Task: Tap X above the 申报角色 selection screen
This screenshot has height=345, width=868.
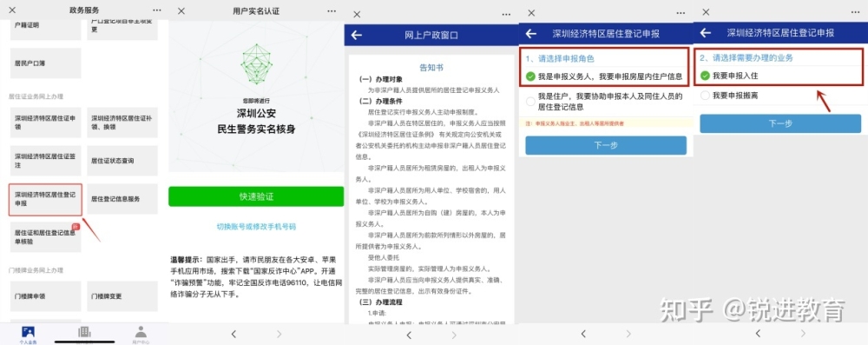Action: click(x=531, y=13)
